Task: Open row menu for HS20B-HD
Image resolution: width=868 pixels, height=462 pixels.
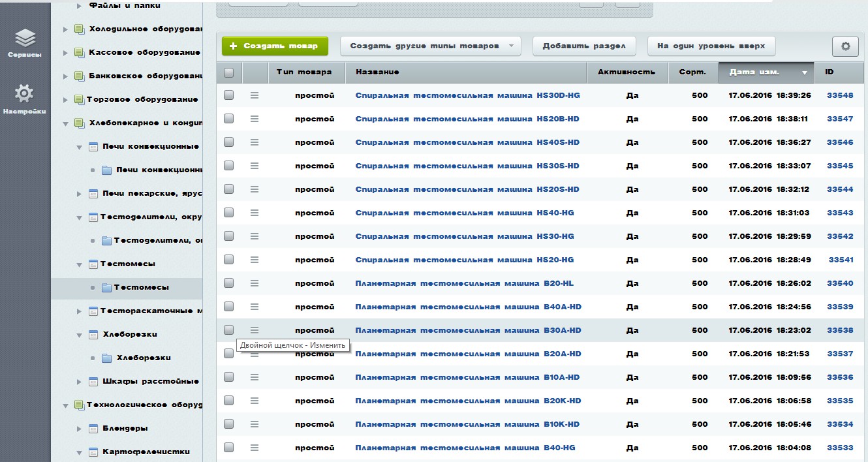Action: 255,119
